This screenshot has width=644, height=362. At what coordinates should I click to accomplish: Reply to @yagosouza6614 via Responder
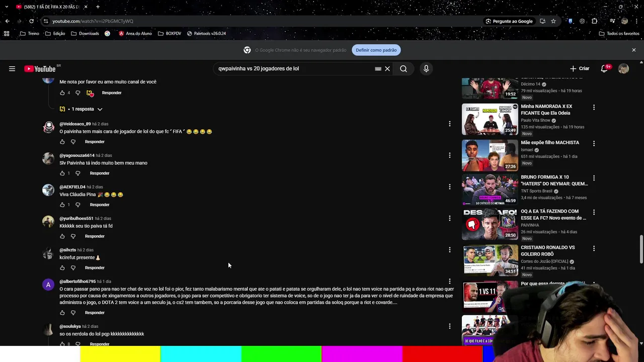(x=100, y=173)
